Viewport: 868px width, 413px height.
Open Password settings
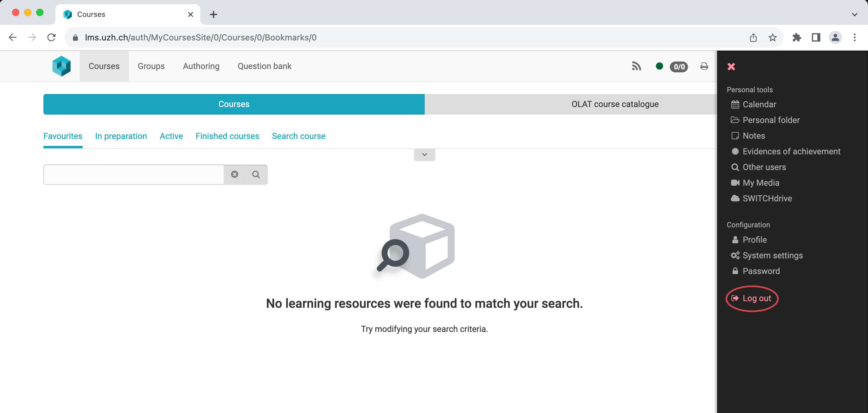pyautogui.click(x=756, y=271)
